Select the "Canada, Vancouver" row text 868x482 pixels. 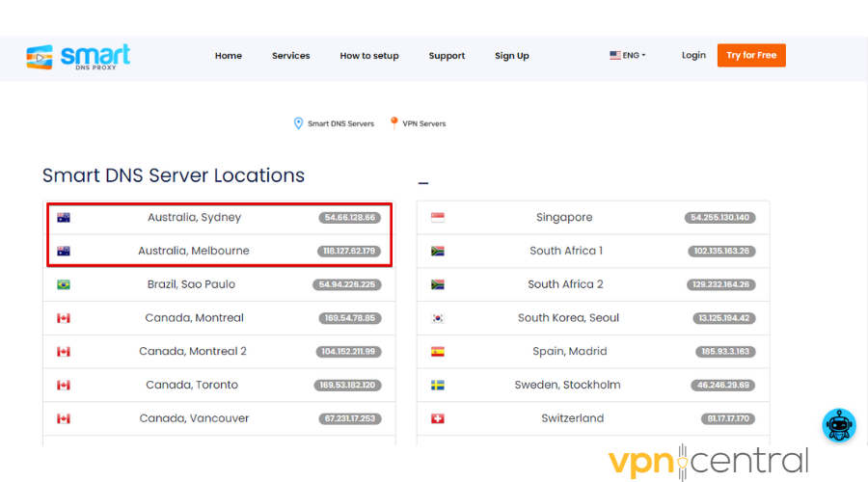194,418
